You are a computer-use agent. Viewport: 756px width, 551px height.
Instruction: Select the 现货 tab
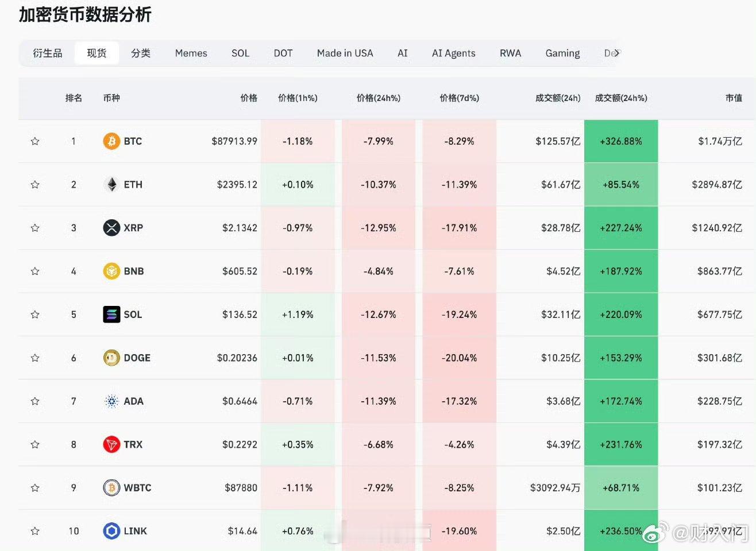tap(97, 53)
